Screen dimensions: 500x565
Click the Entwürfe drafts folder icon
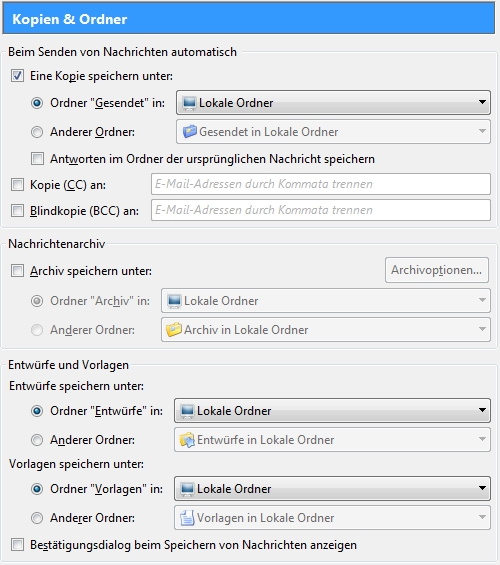click(x=187, y=440)
